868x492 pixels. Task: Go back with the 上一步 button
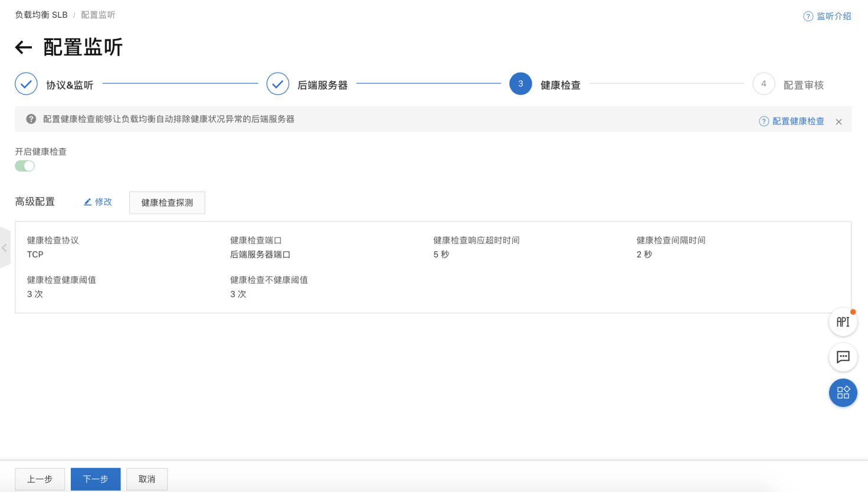coord(40,479)
